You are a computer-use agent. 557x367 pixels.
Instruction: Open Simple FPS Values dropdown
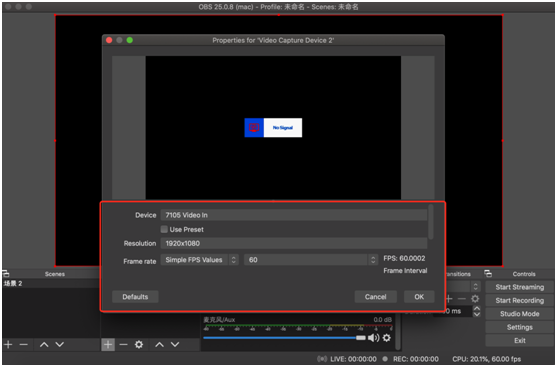click(x=199, y=260)
